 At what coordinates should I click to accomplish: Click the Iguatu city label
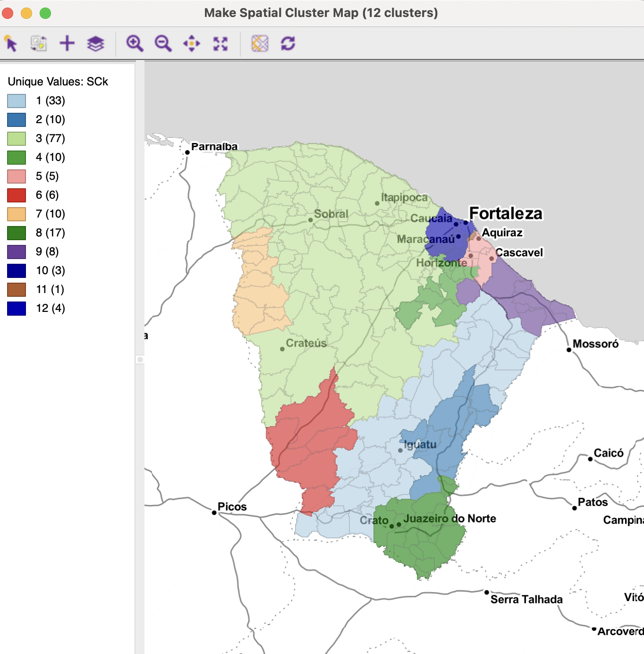[420, 444]
